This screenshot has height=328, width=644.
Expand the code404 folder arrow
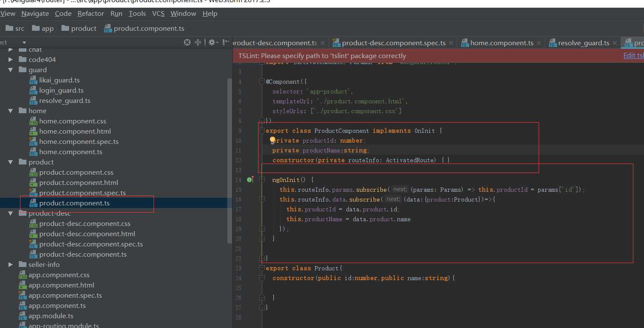pos(11,59)
